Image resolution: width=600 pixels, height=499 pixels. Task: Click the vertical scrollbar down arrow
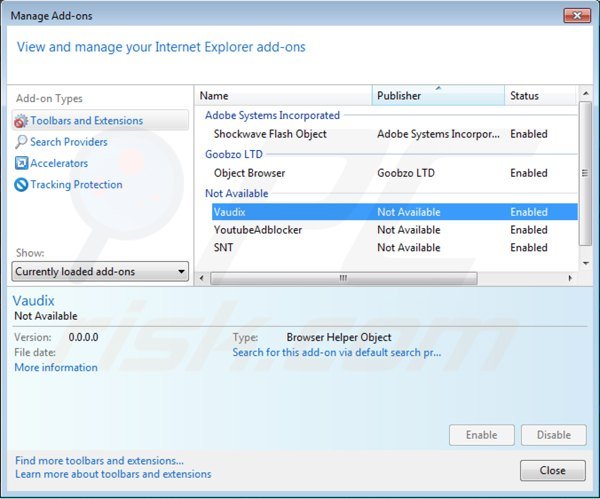(585, 263)
